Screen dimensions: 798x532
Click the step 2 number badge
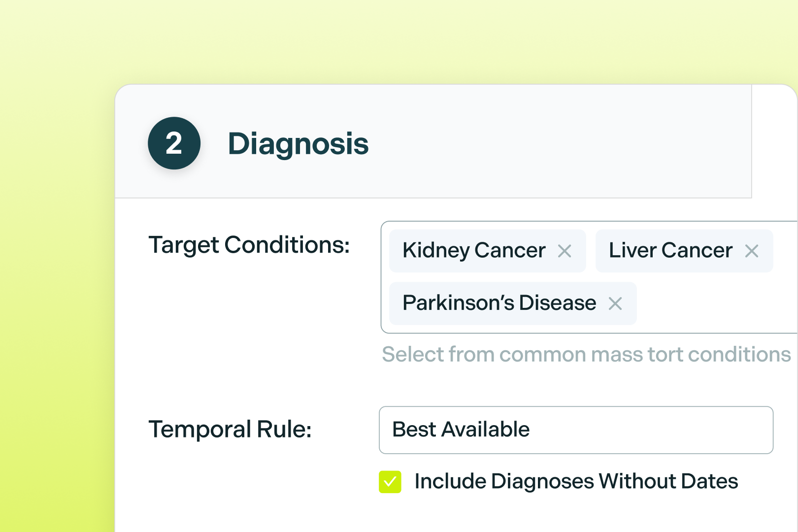174,143
